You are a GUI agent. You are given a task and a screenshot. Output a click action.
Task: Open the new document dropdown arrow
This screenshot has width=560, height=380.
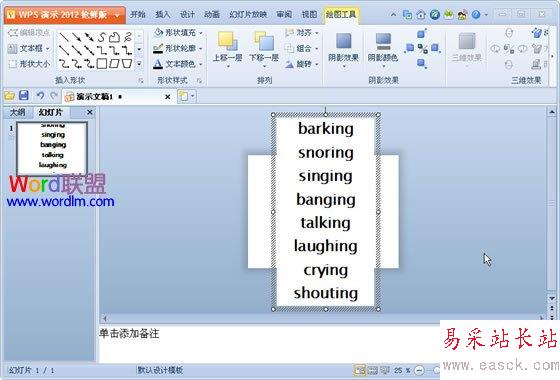tap(193, 96)
